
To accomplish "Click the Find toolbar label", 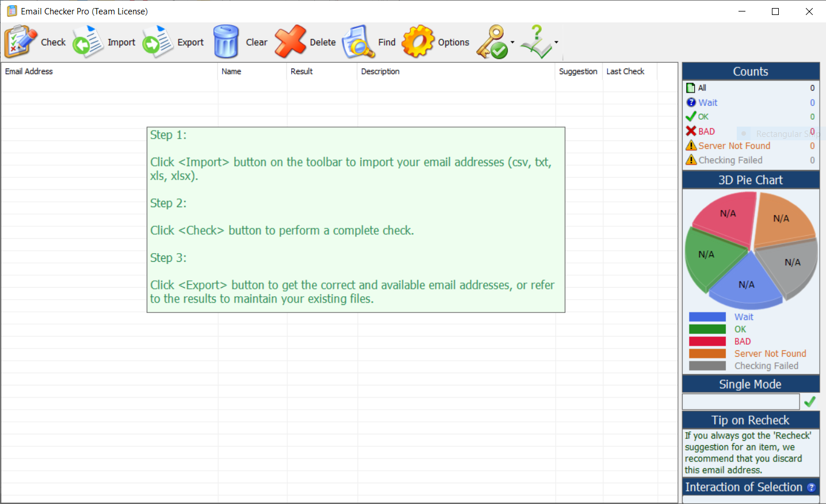I will point(387,42).
